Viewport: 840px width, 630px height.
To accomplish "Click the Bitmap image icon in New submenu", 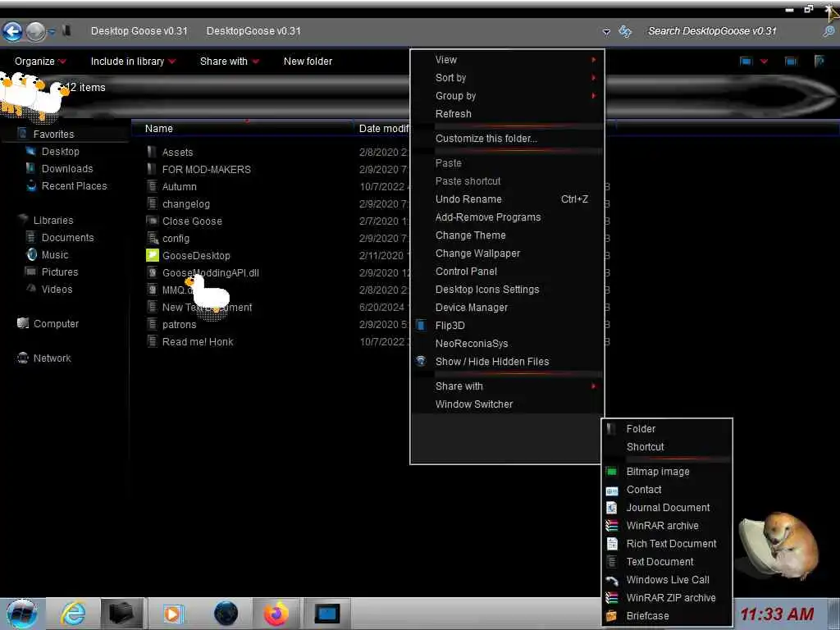I will (x=612, y=472).
